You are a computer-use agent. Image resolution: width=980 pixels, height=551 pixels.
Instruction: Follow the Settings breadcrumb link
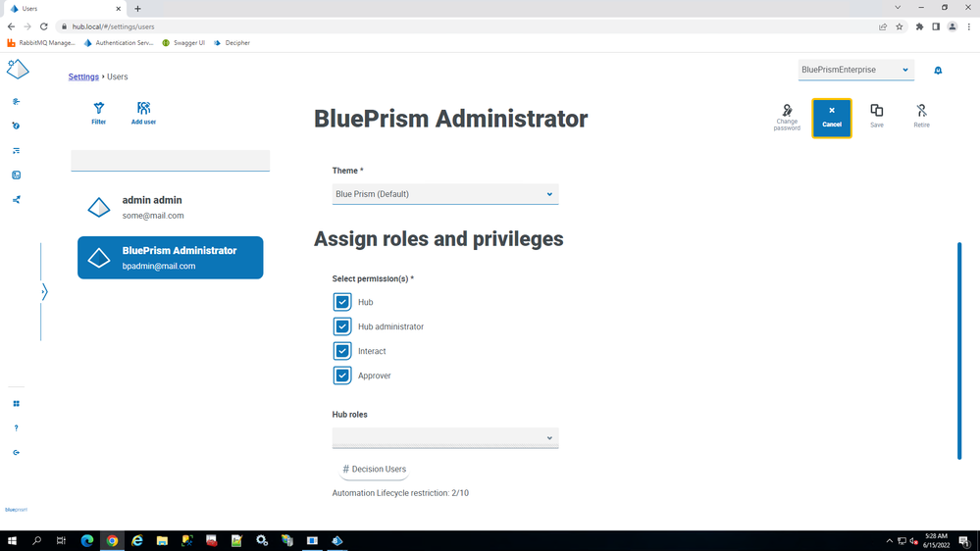[83, 76]
